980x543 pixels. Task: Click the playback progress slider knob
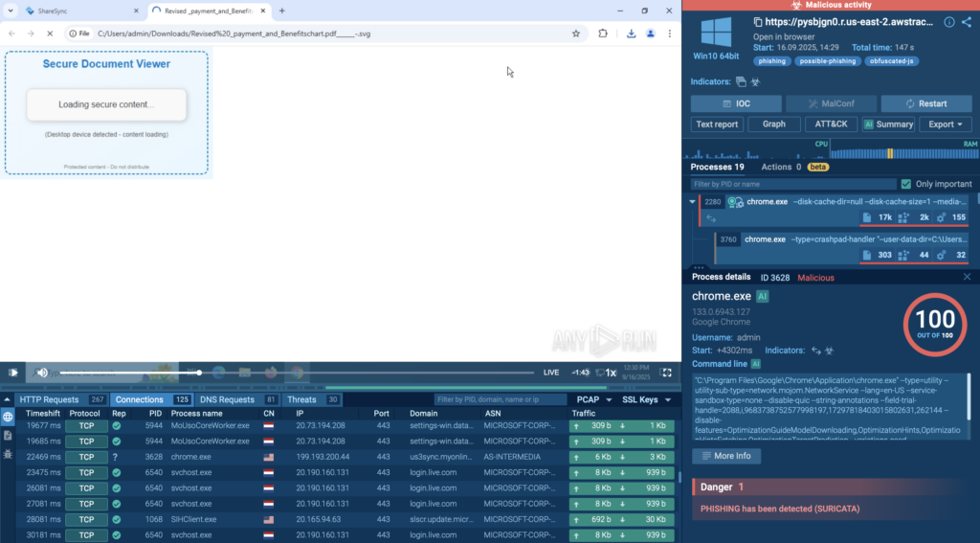[199, 373]
